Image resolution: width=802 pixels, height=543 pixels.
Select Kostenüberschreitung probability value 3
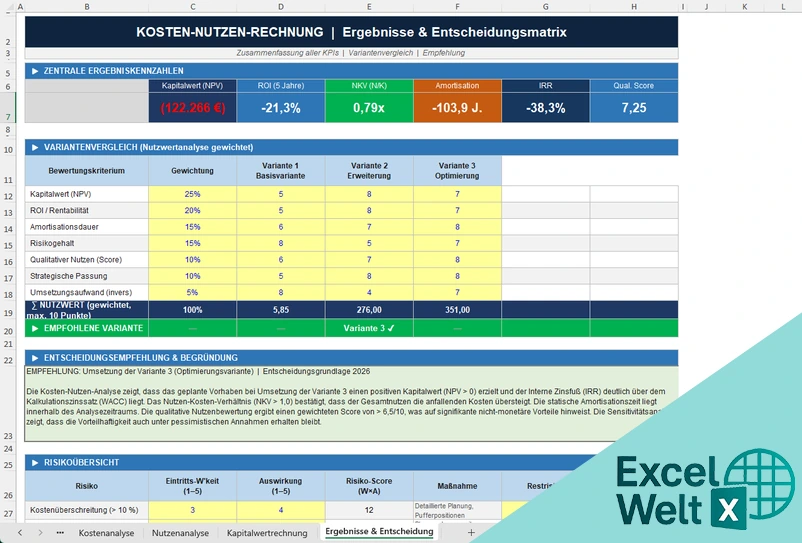point(193,510)
